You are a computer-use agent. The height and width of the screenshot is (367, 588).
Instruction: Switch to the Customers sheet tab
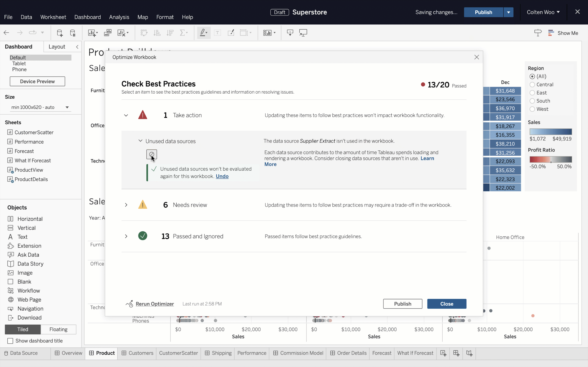pos(138,353)
